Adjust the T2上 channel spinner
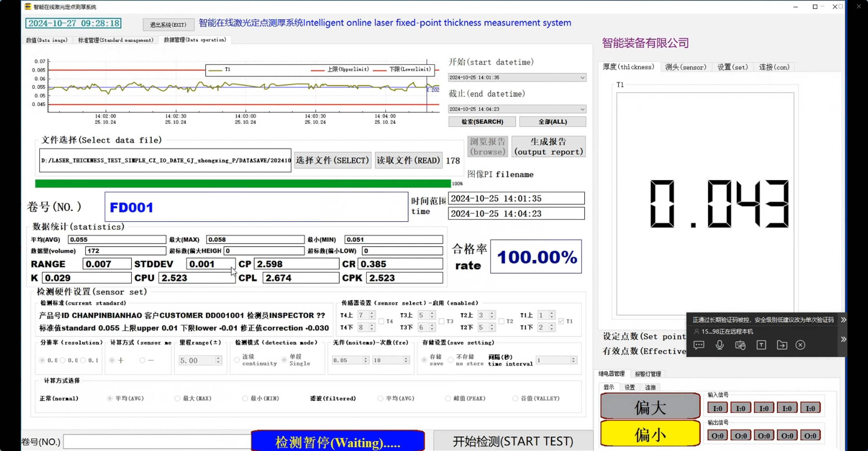Screen dimensions: 868x451 pos(492,315)
